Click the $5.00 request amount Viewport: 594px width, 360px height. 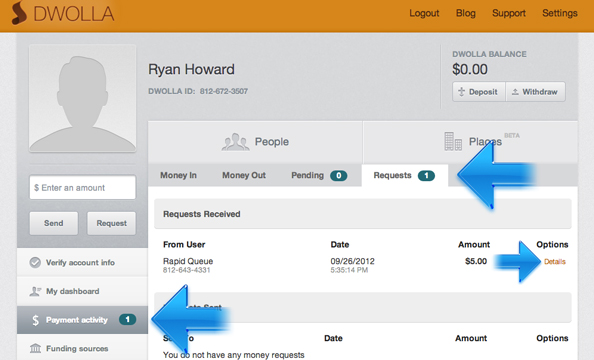pyautogui.click(x=476, y=261)
